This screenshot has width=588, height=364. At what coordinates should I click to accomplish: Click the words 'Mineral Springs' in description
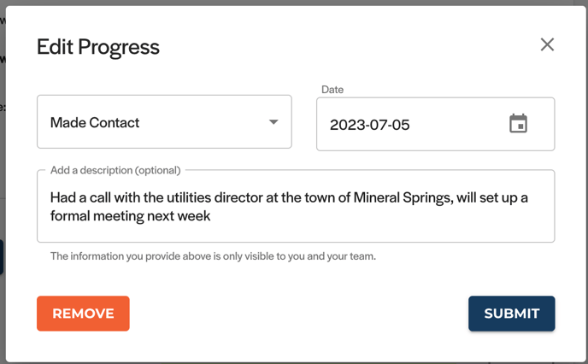pos(403,197)
